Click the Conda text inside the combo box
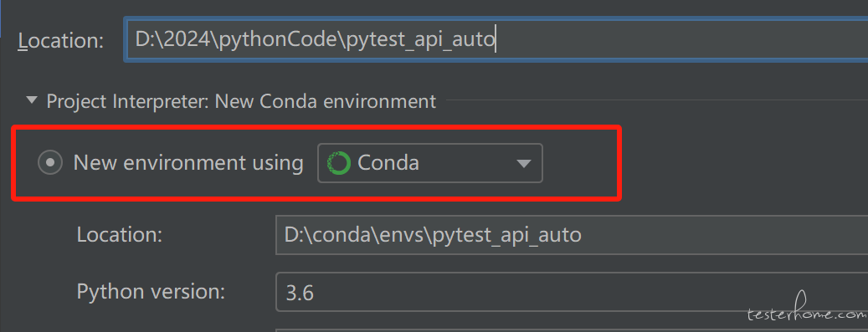This screenshot has height=332, width=868. tap(388, 163)
